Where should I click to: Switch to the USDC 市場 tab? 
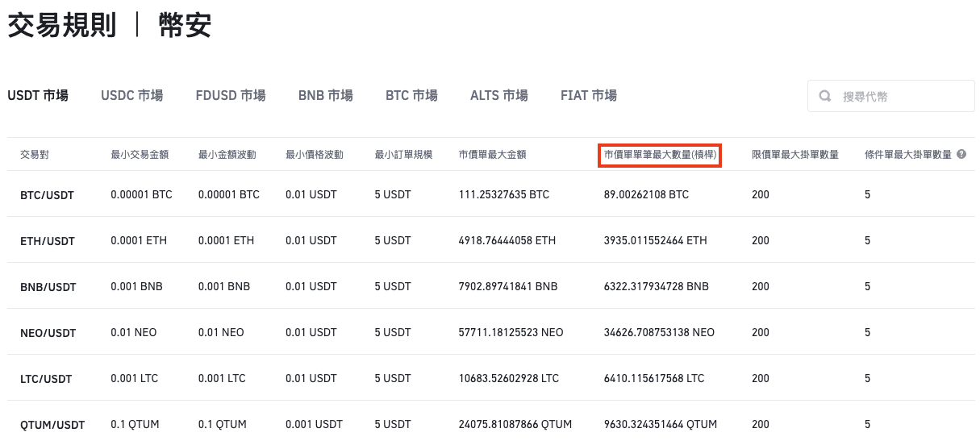pos(132,95)
